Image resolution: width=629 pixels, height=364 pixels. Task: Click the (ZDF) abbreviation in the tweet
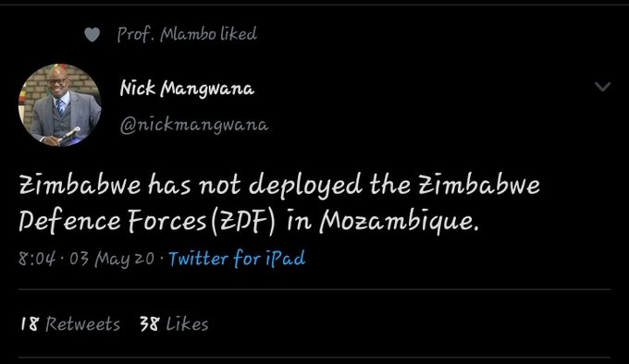(242, 222)
